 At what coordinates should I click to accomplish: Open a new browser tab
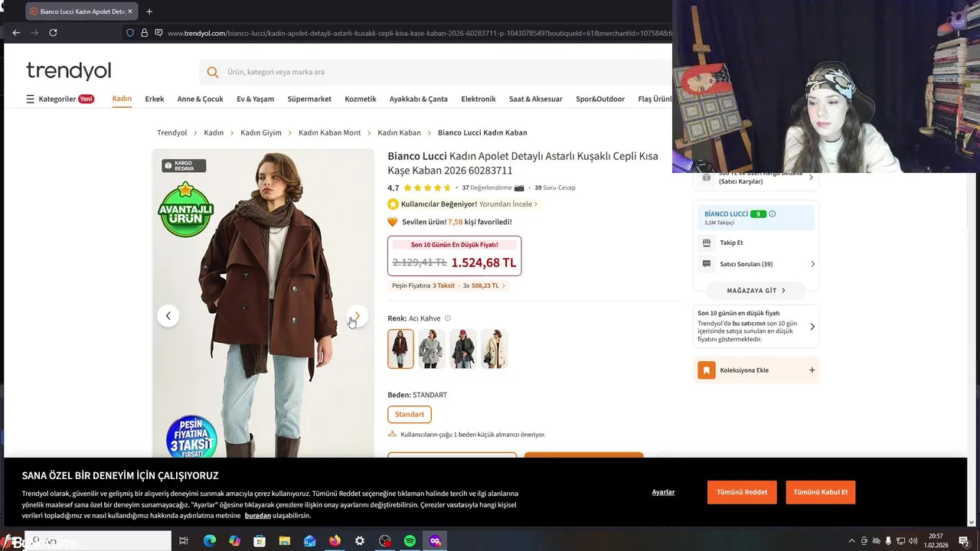149,11
